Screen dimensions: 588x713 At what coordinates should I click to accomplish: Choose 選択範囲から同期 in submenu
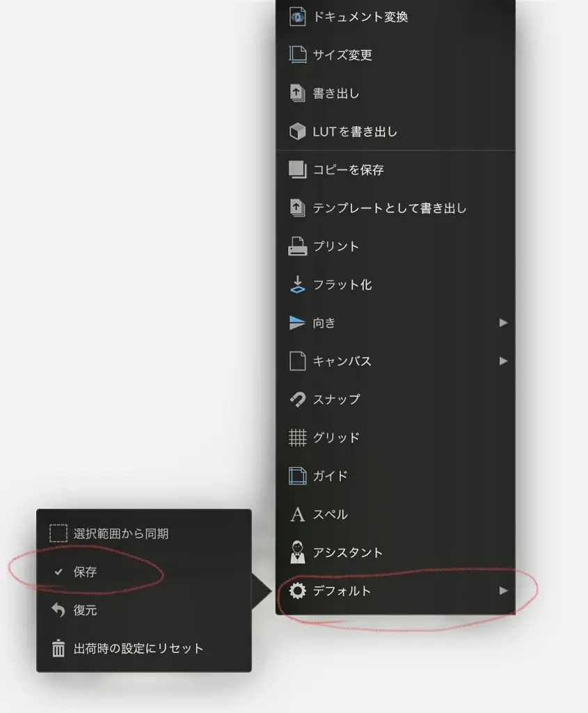tap(144, 533)
